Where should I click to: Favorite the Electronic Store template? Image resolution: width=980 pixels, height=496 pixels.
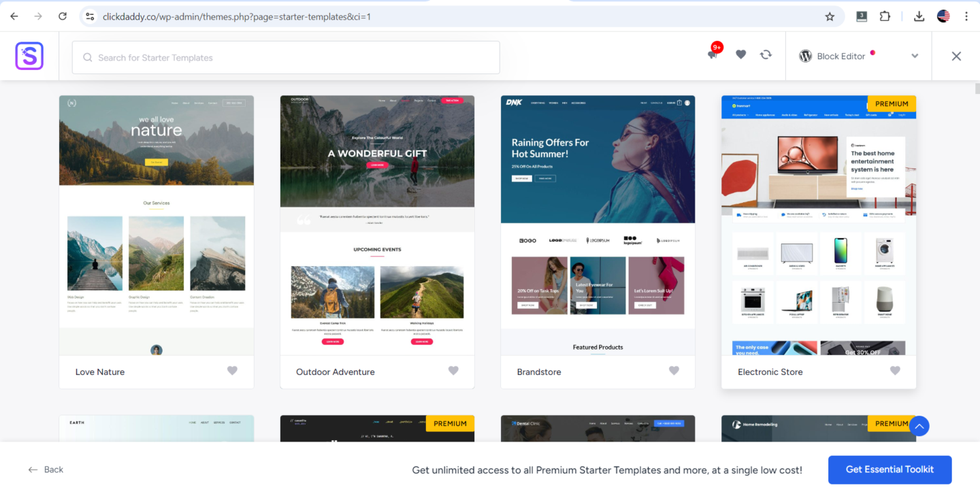895,371
